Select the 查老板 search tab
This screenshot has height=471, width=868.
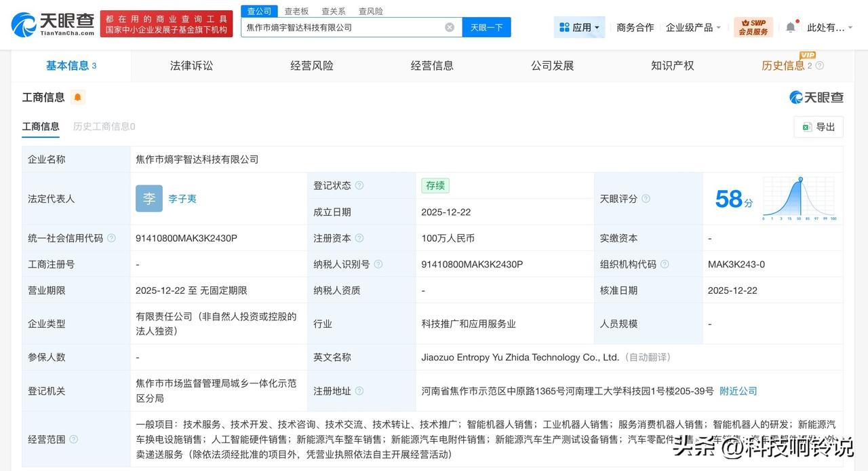297,11
